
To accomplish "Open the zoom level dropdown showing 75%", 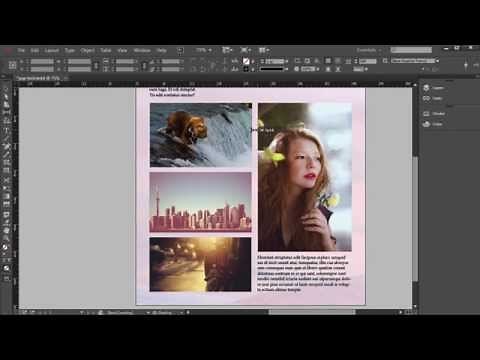I will click(204, 50).
